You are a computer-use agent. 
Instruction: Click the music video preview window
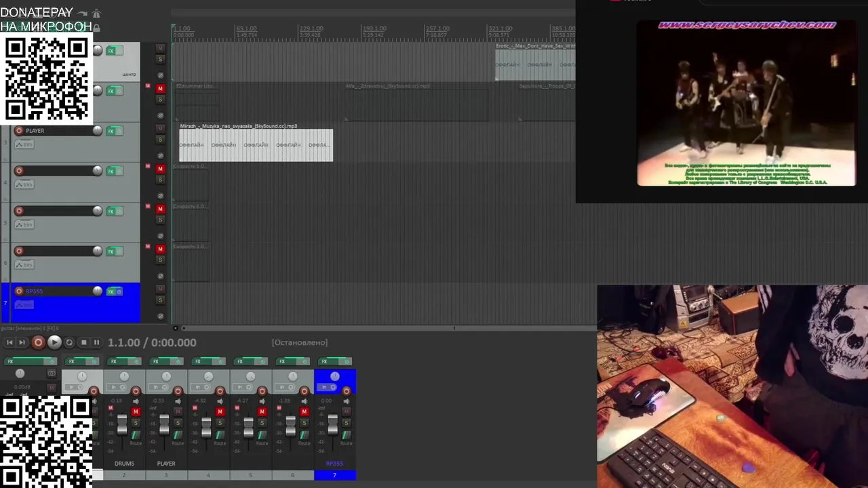point(746,103)
